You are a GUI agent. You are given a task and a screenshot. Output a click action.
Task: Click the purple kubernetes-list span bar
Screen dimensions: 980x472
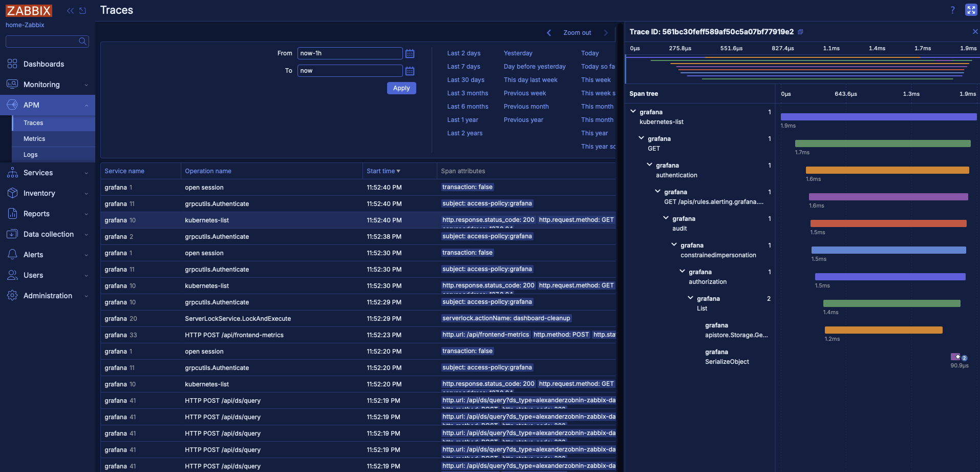(x=879, y=117)
